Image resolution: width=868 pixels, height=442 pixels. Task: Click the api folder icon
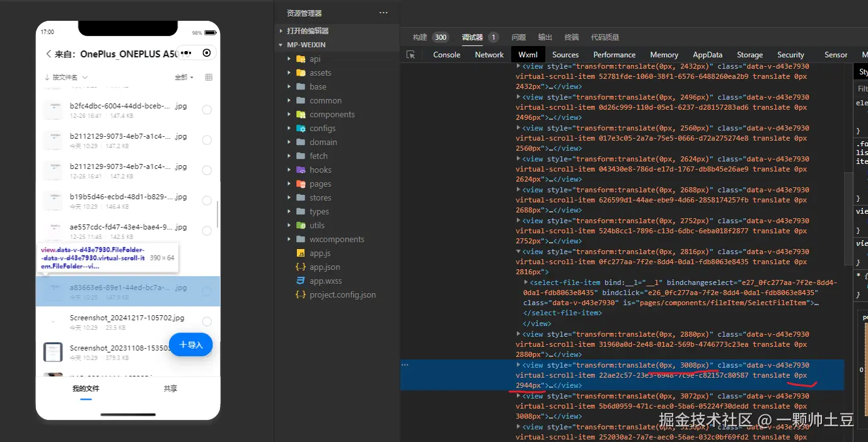pyautogui.click(x=301, y=59)
